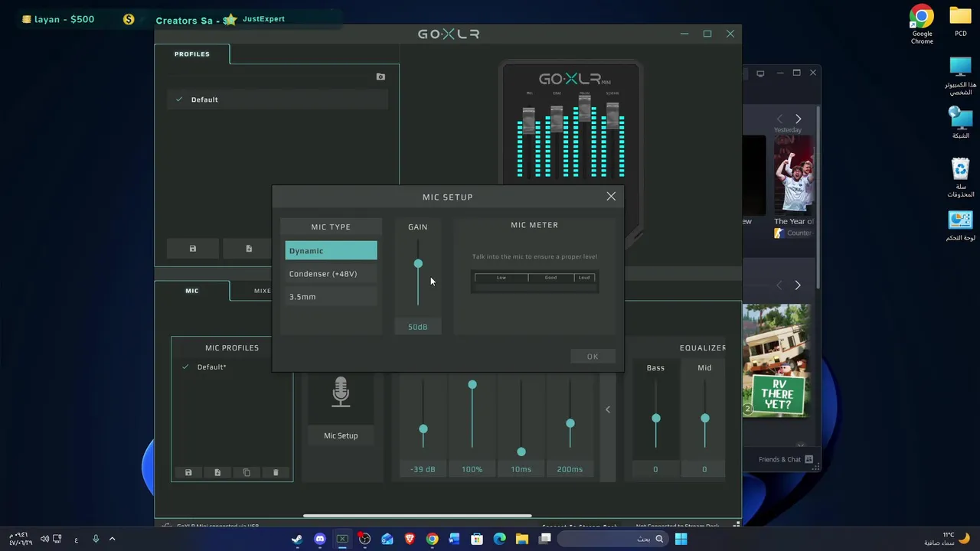Select Dynamic mic type

pos(331,250)
